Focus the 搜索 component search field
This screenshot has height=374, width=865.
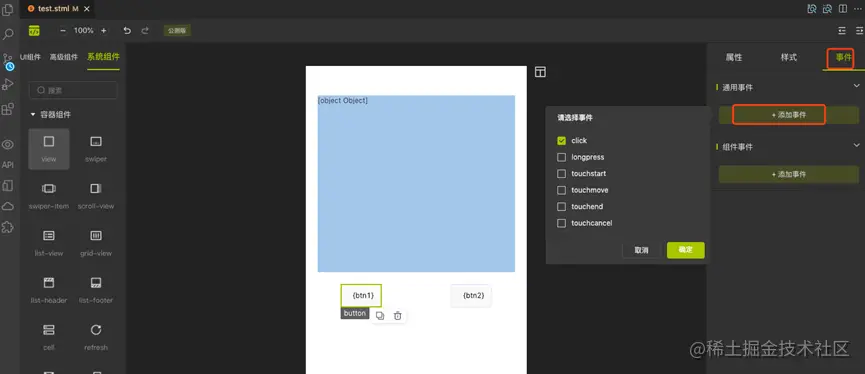[x=73, y=90]
